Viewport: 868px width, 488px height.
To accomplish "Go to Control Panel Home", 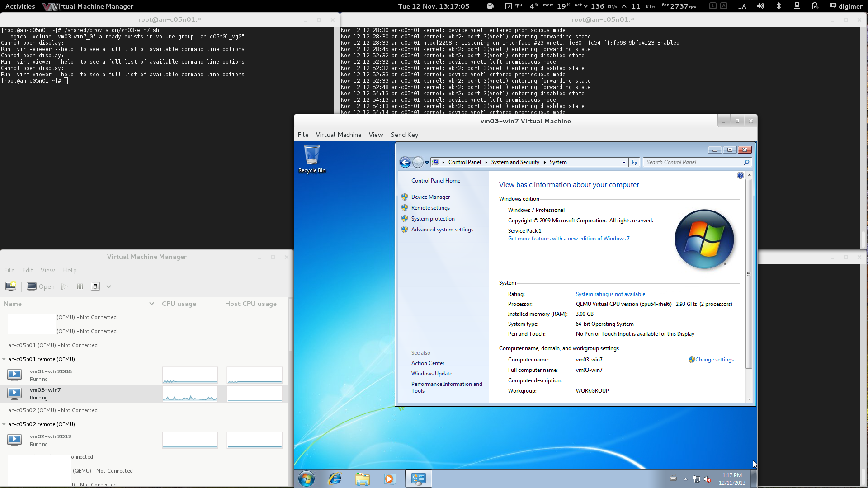I will pos(435,181).
